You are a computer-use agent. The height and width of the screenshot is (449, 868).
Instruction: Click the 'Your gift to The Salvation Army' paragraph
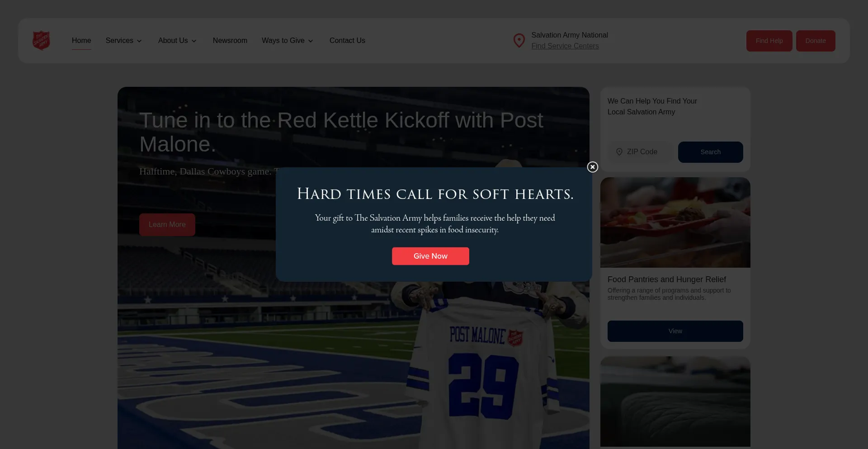pos(435,224)
